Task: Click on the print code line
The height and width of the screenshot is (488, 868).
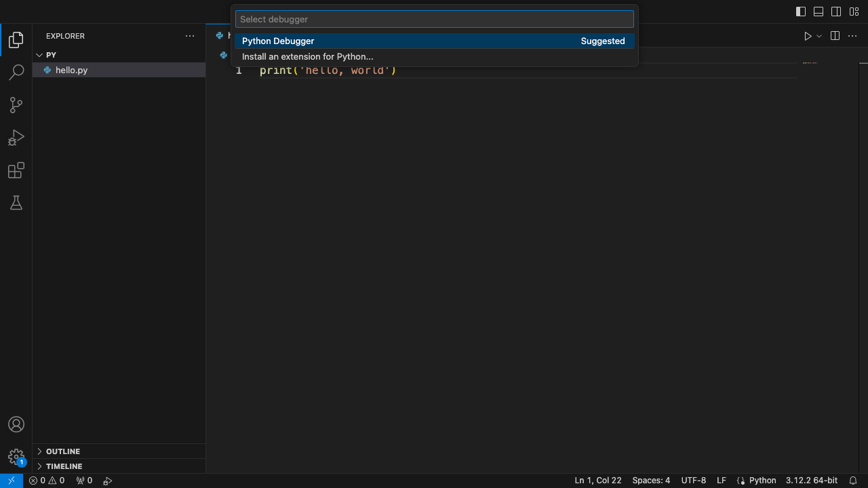Action: click(x=328, y=70)
